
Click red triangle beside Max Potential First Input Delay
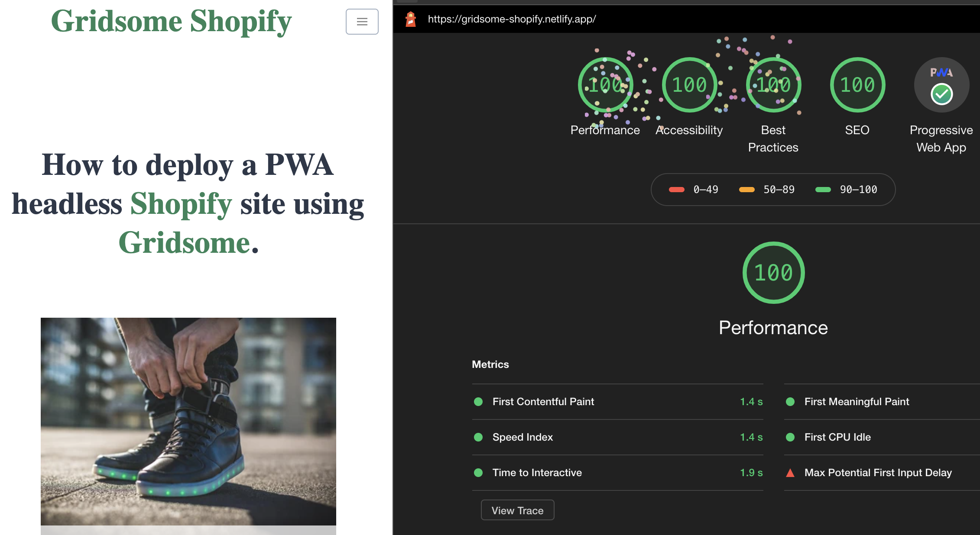[x=790, y=473]
